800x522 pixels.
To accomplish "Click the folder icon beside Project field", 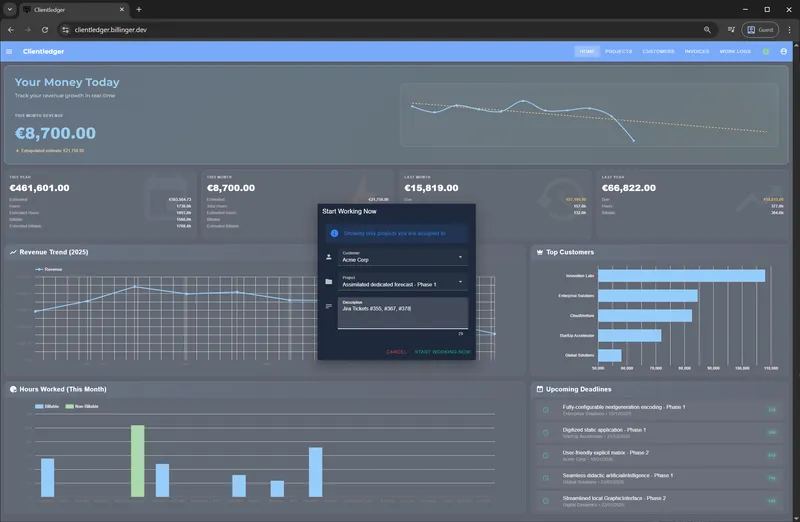I will pyautogui.click(x=329, y=282).
